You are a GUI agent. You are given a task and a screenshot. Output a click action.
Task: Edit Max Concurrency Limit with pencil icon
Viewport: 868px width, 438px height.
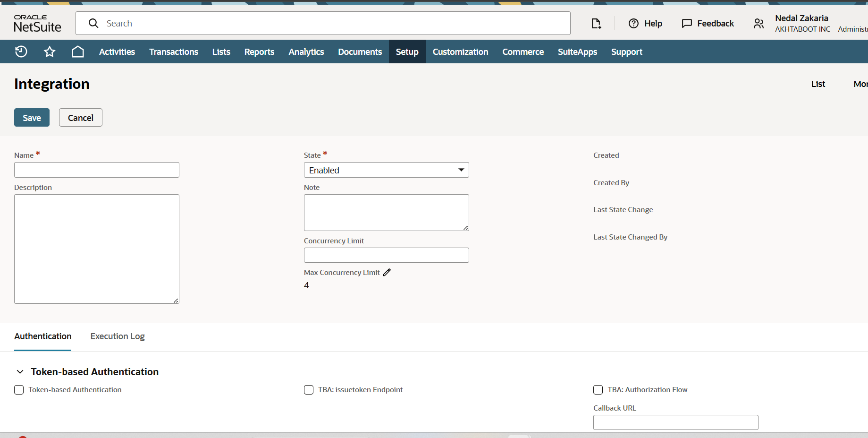point(387,272)
